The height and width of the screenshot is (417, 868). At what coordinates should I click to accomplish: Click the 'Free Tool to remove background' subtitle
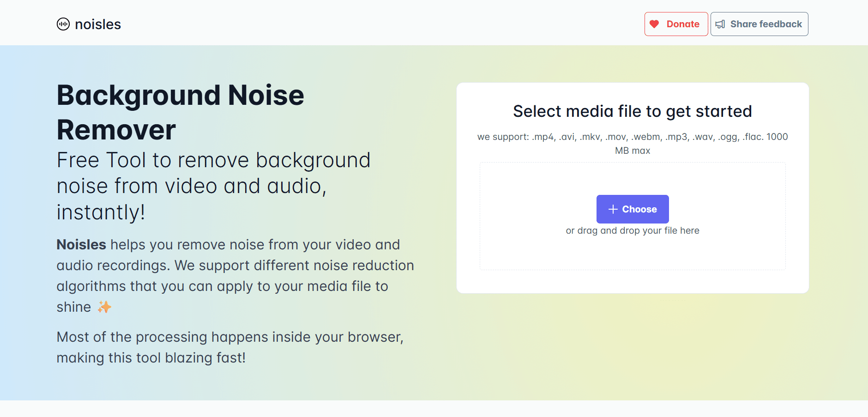click(213, 186)
